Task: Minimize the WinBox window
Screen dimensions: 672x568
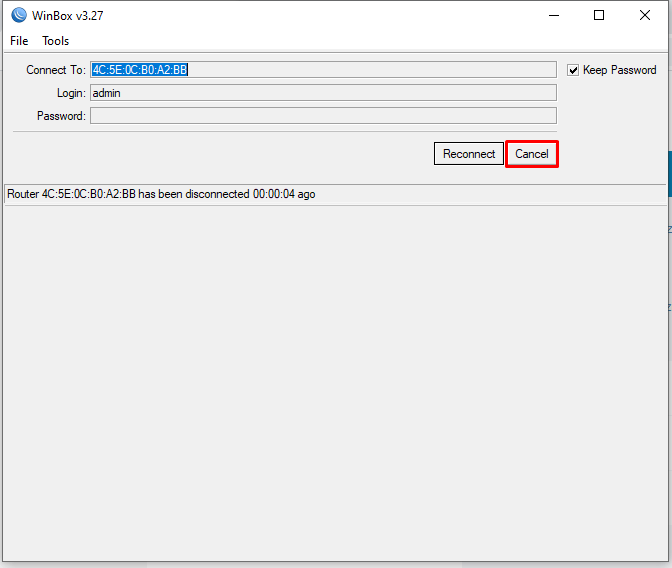Action: [553, 15]
